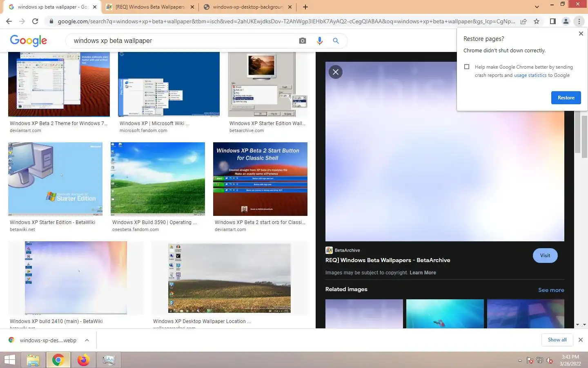Open the monitor app in taskbar

pos(109,360)
